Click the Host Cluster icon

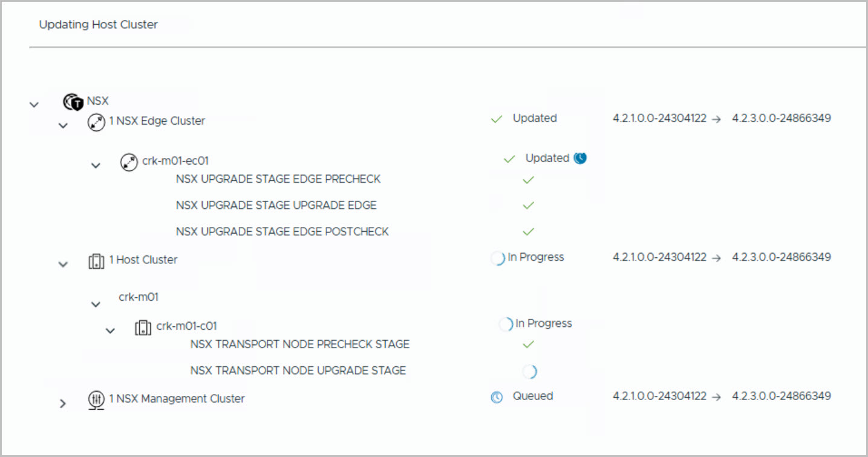point(96,261)
